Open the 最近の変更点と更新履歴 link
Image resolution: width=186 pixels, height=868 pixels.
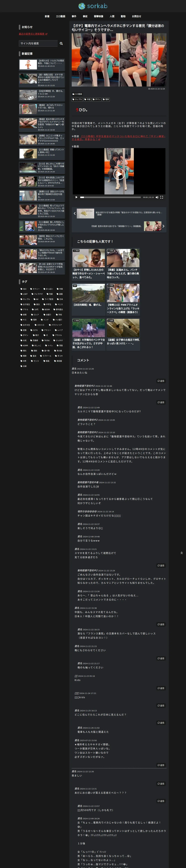33,34
